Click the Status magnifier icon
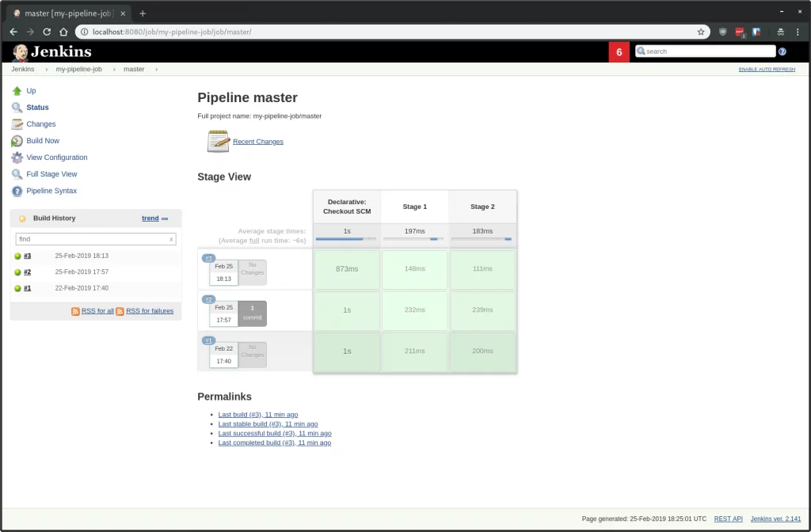 (x=17, y=108)
